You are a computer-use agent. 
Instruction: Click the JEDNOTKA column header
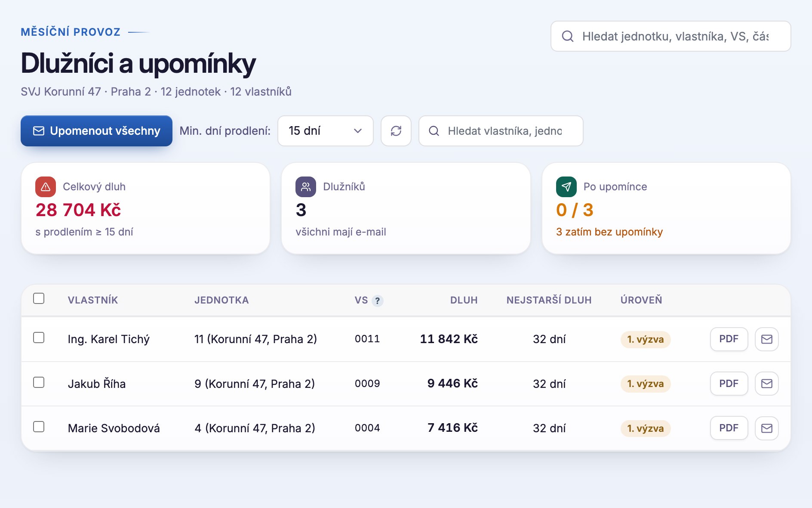pyautogui.click(x=221, y=300)
